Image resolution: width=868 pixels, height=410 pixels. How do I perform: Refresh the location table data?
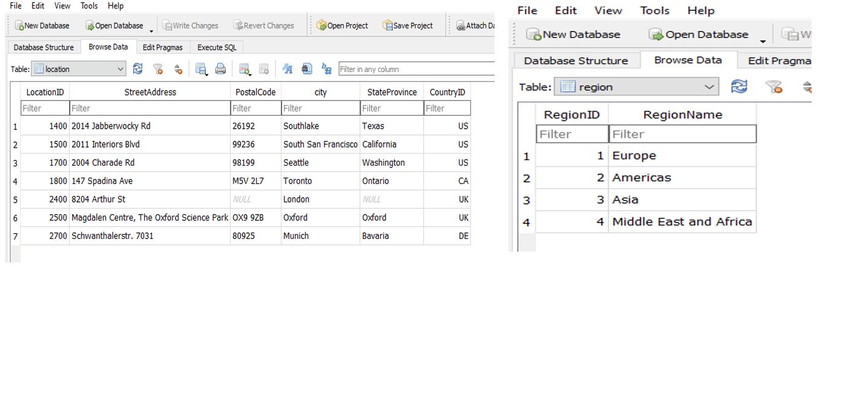pos(137,69)
